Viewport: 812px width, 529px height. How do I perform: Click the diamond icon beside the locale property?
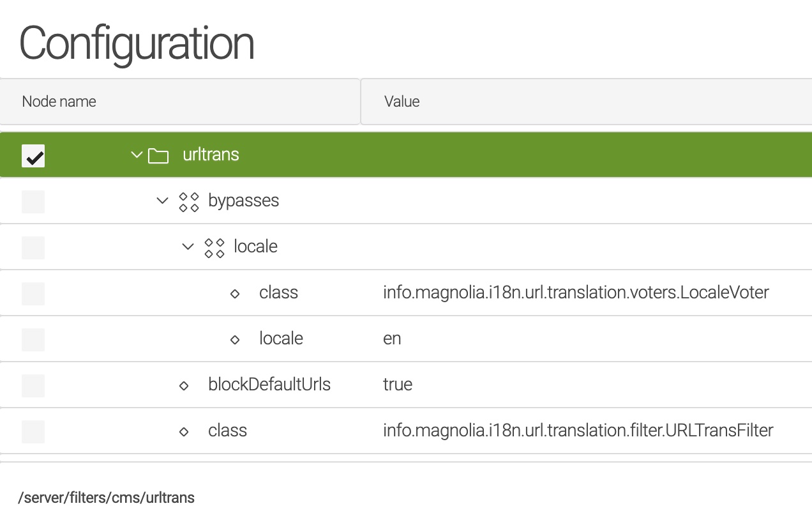[x=235, y=339]
